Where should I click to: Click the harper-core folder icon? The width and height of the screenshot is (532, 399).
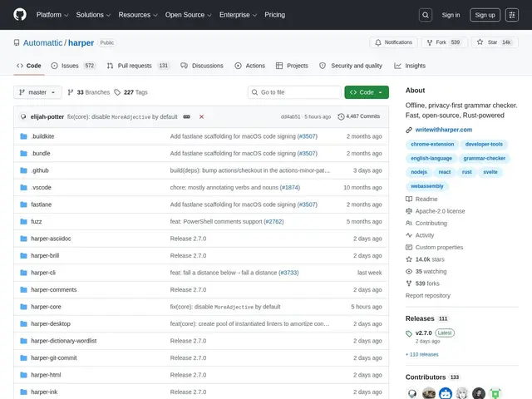[x=24, y=307]
